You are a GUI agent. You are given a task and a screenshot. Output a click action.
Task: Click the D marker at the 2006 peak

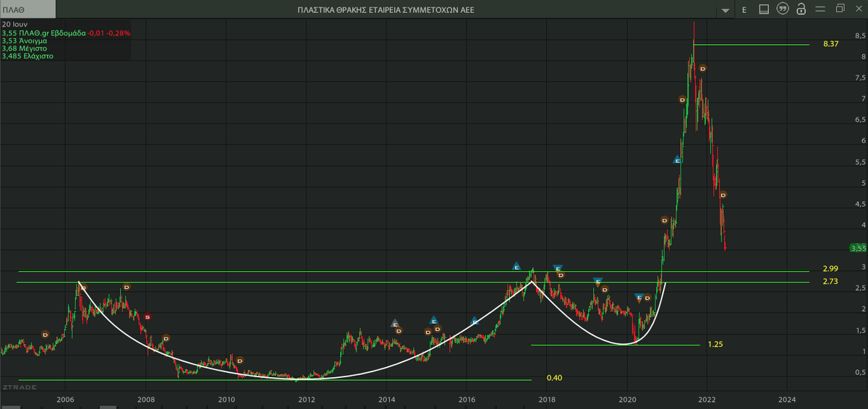(x=82, y=288)
